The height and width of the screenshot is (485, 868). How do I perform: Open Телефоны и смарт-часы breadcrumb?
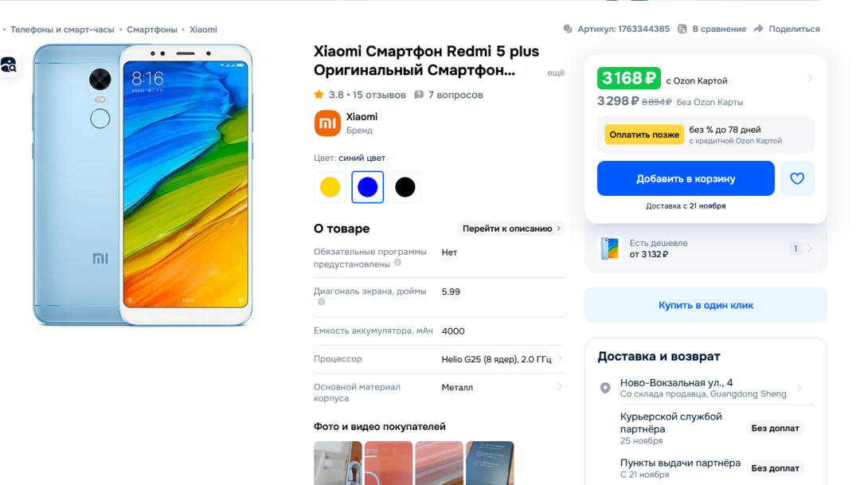(62, 29)
